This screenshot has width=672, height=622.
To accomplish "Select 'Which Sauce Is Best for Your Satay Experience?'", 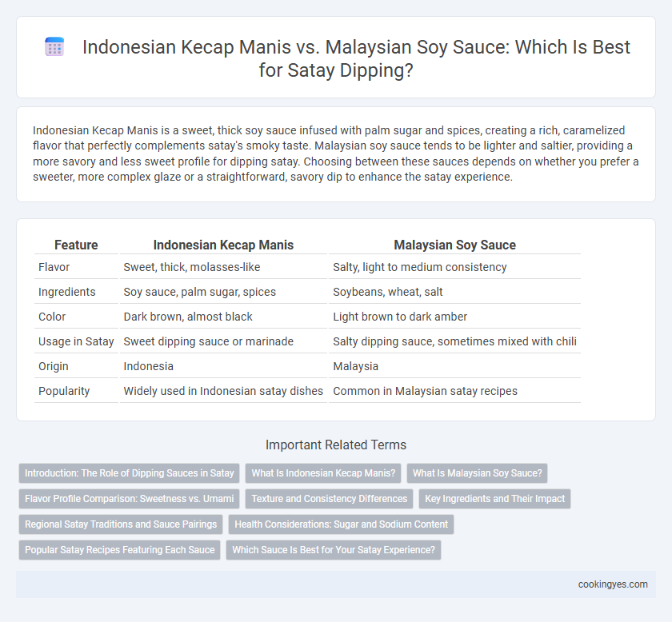I will tap(334, 550).
